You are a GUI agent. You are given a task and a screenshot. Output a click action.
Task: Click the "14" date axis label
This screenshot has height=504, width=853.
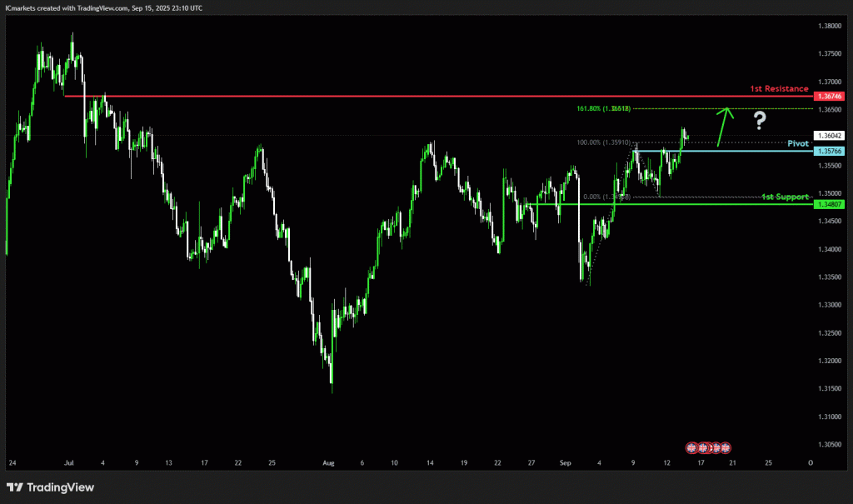[430, 463]
